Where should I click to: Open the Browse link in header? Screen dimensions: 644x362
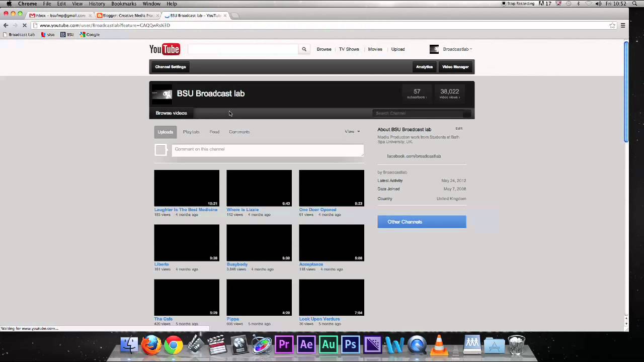point(324,49)
